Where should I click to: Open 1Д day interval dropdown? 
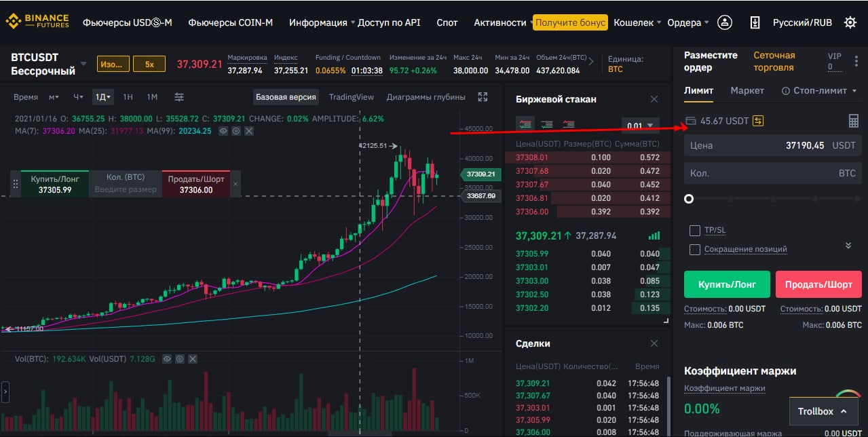(x=103, y=97)
